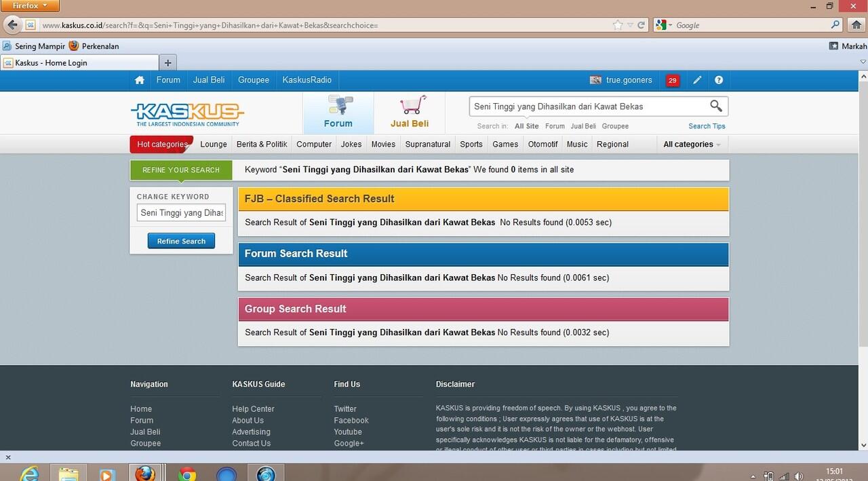Select the Kaskus - Home Login tab

tap(79, 62)
